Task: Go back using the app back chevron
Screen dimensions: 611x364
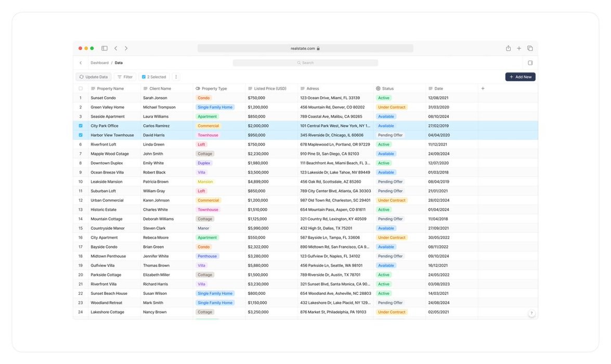Action: 81,63
